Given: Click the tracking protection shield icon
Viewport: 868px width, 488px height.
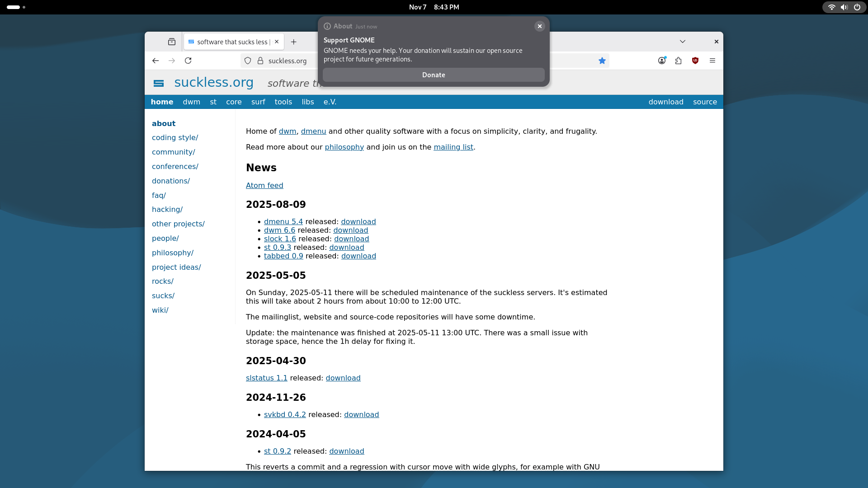Looking at the screenshot, I should (x=248, y=61).
